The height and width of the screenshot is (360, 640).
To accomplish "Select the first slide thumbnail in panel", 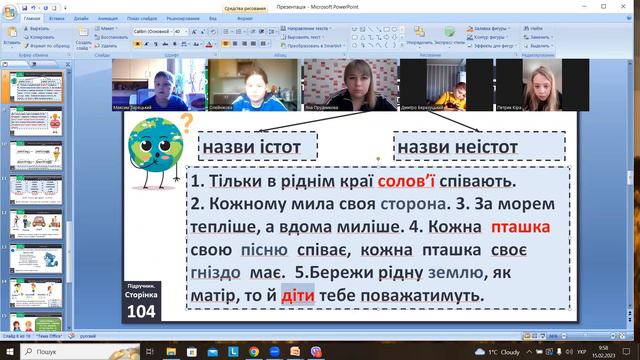I will pyautogui.click(x=36, y=87).
